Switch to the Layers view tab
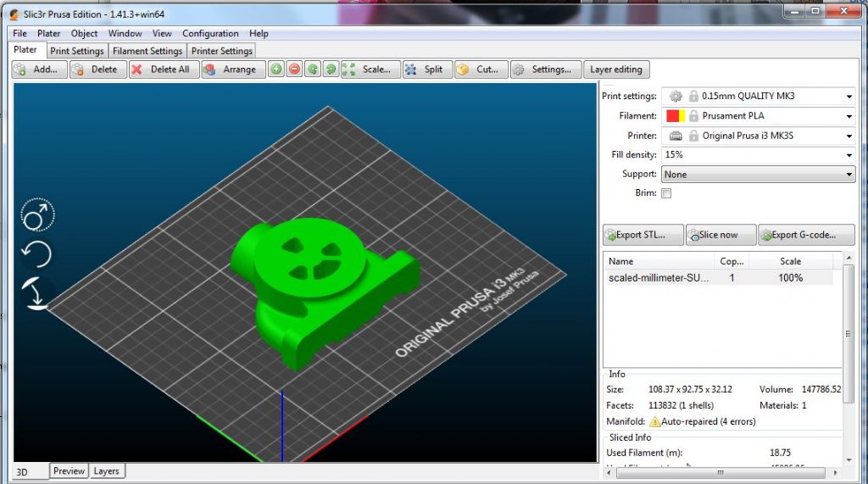 [x=106, y=471]
